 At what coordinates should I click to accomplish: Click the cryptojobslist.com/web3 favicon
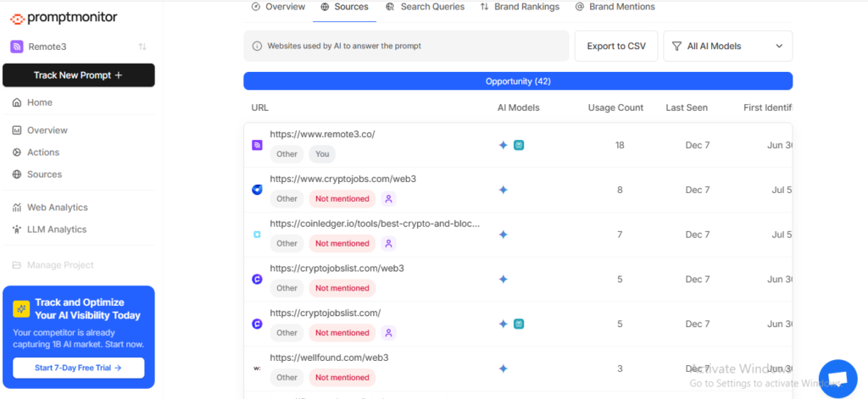pos(258,279)
